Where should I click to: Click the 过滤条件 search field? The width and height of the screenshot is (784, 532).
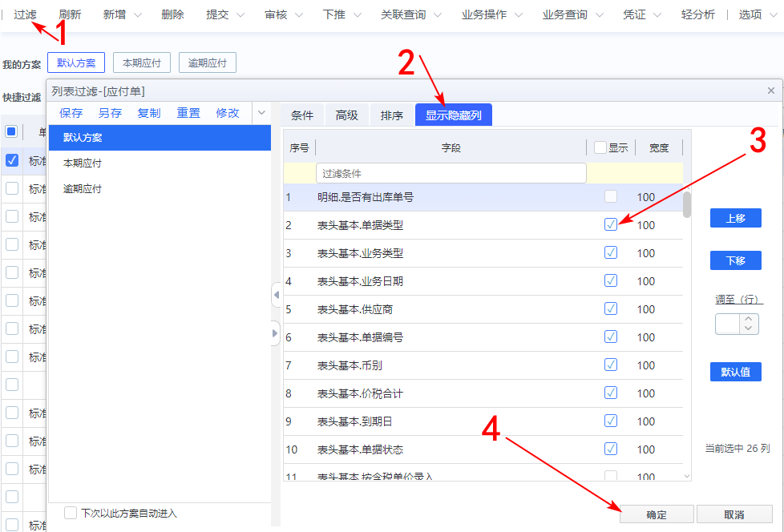pos(451,173)
